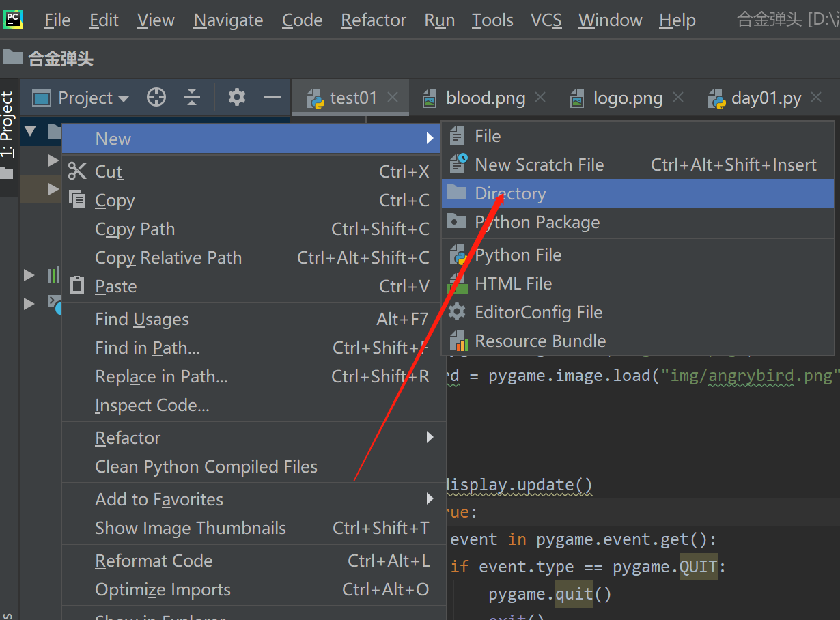Open the Edit menu
Screen dimensions: 840x620
104,20
